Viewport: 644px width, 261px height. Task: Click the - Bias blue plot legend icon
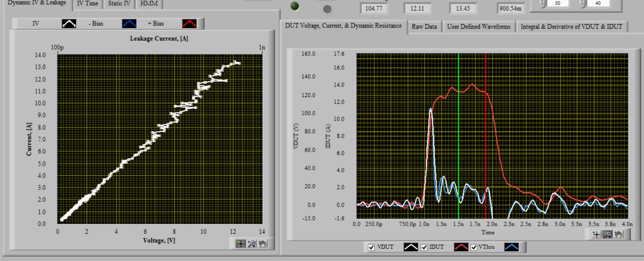(x=129, y=24)
